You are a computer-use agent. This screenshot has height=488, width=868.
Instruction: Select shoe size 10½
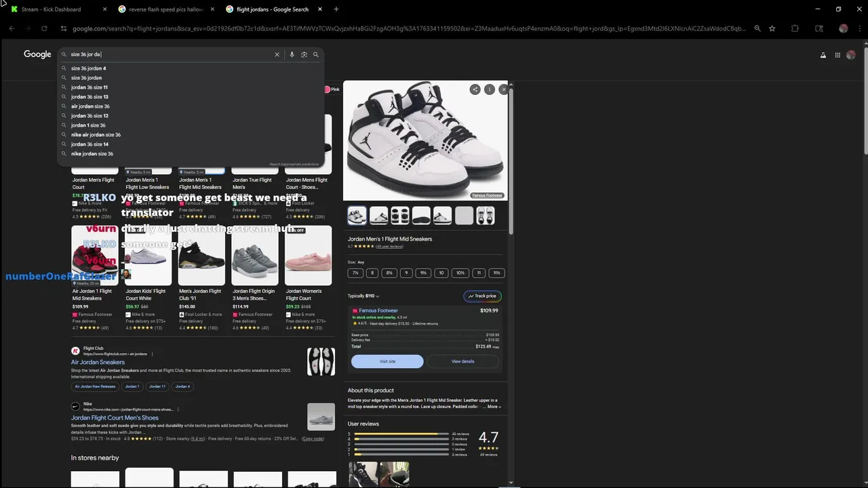(460, 273)
